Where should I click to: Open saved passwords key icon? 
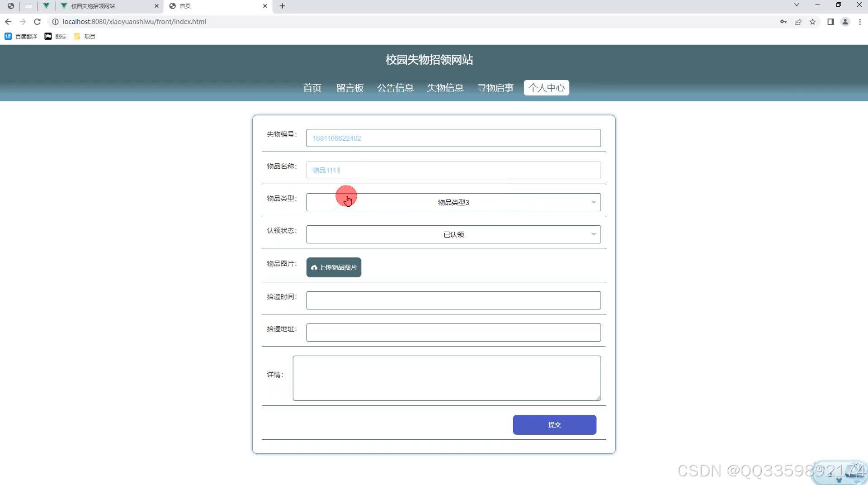tap(783, 22)
